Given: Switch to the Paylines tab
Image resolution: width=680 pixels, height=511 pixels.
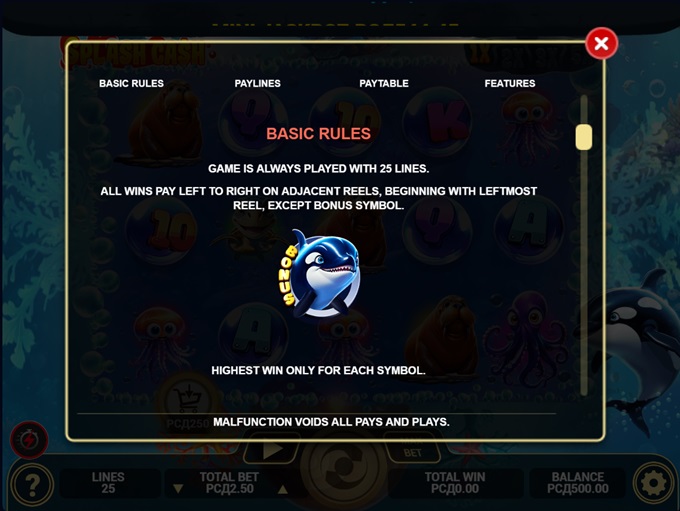Looking at the screenshot, I should point(258,83).
